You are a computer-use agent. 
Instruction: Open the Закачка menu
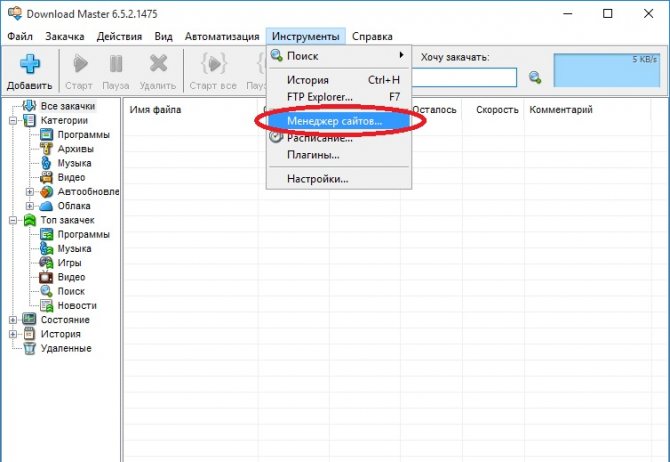65,36
